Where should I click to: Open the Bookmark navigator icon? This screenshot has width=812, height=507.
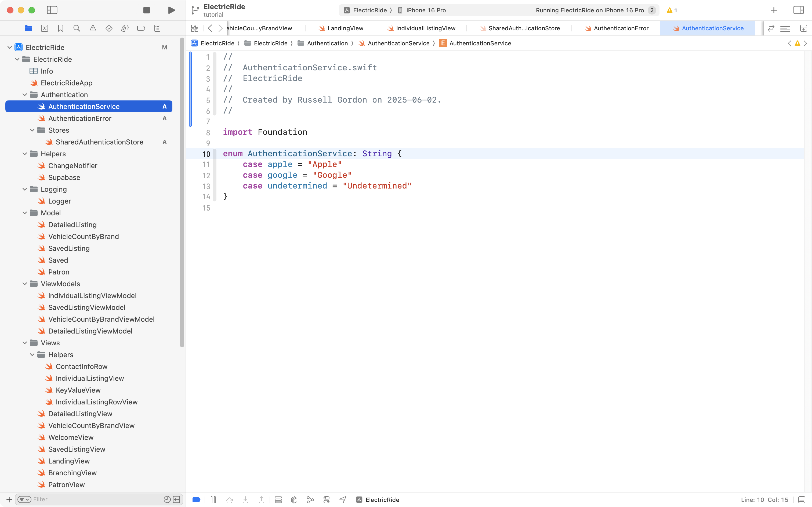[61, 28]
